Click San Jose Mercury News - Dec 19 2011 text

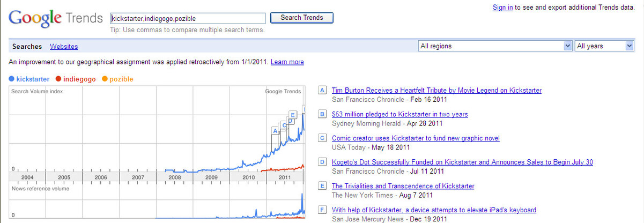[x=390, y=219]
